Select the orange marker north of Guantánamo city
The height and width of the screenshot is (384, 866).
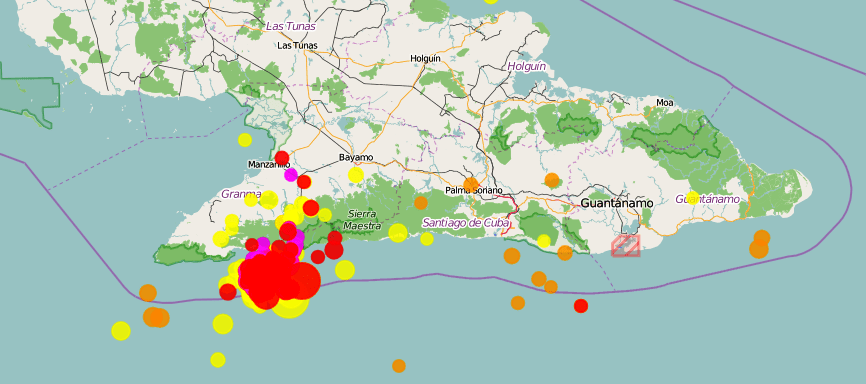click(552, 180)
